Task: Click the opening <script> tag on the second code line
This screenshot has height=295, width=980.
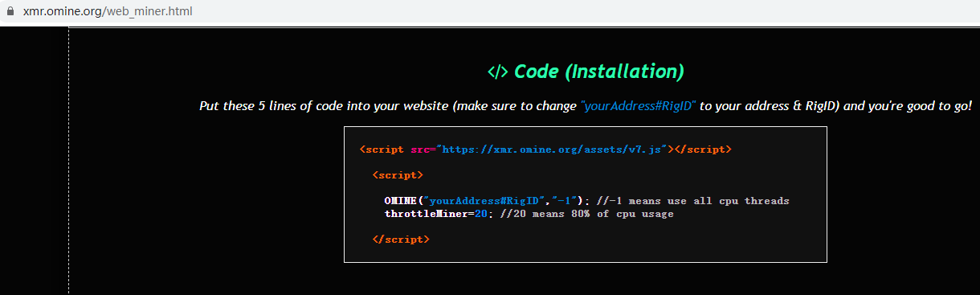Action: click(x=398, y=174)
